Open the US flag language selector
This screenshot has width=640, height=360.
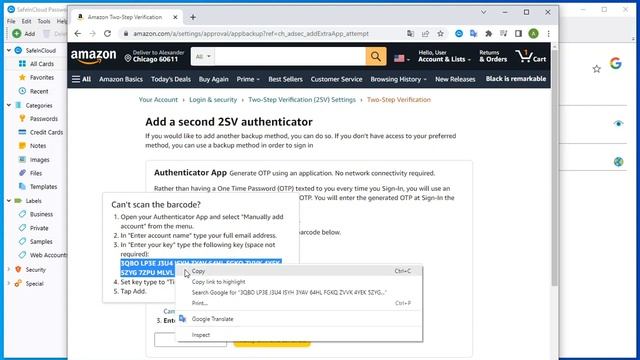coord(402,58)
